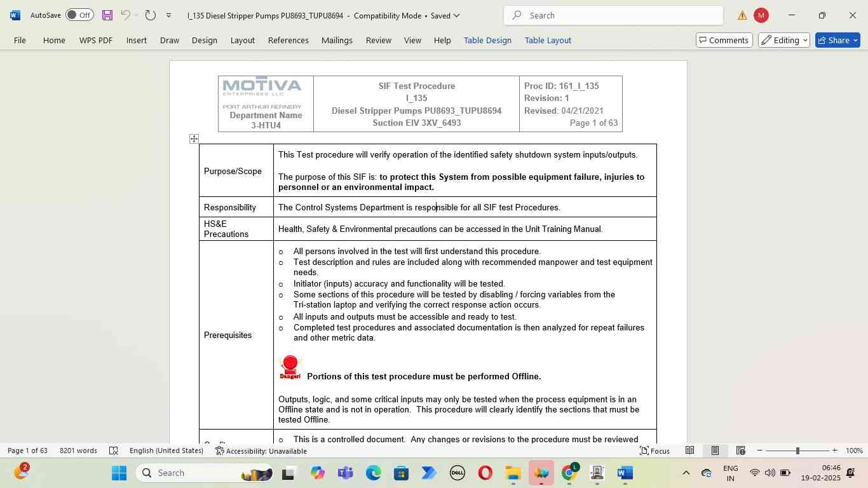Open Power Automate taskbar icon
868x488 pixels.
(x=429, y=473)
